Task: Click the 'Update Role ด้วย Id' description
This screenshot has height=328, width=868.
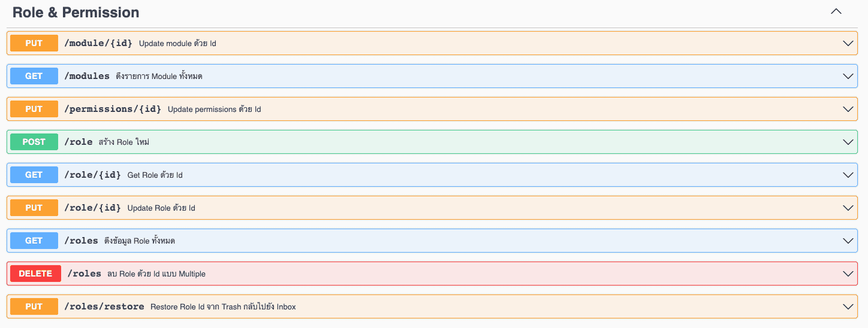Action: [161, 208]
